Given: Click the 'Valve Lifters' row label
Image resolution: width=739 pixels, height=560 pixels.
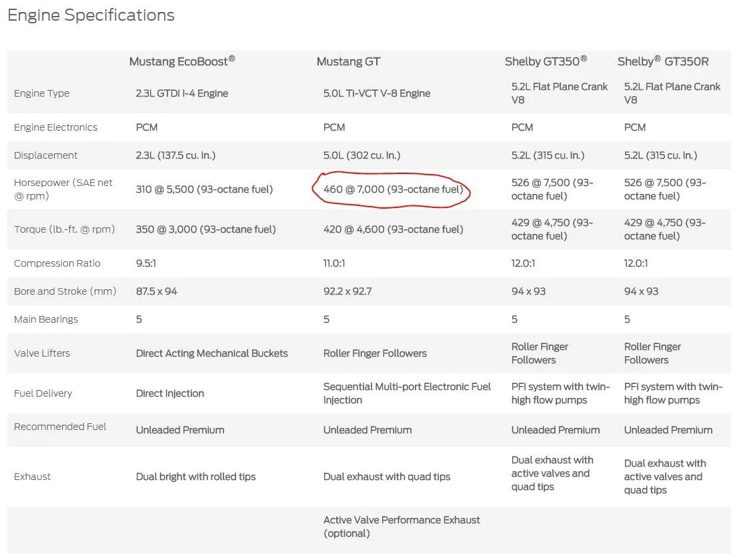Looking at the screenshot, I should click(42, 353).
